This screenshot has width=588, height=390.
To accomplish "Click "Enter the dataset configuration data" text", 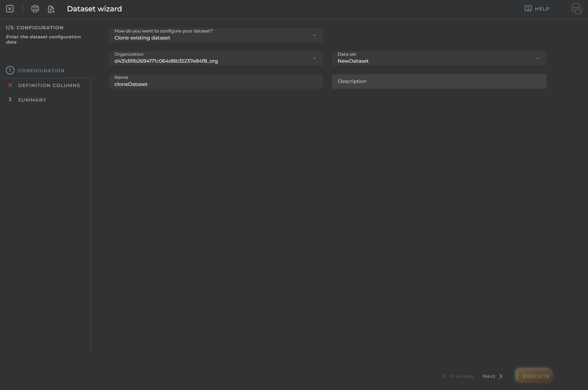I will click(x=43, y=39).
